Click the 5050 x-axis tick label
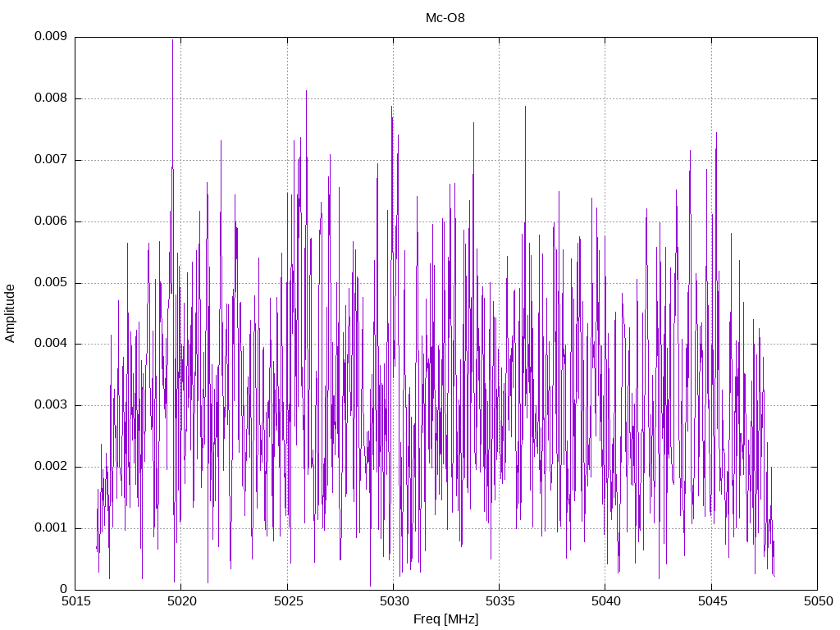The image size is (840, 630). tap(818, 601)
